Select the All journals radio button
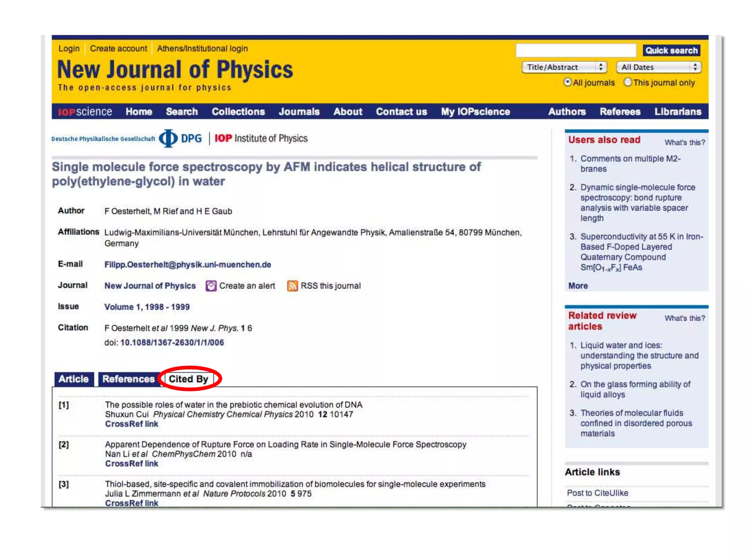 (x=567, y=82)
